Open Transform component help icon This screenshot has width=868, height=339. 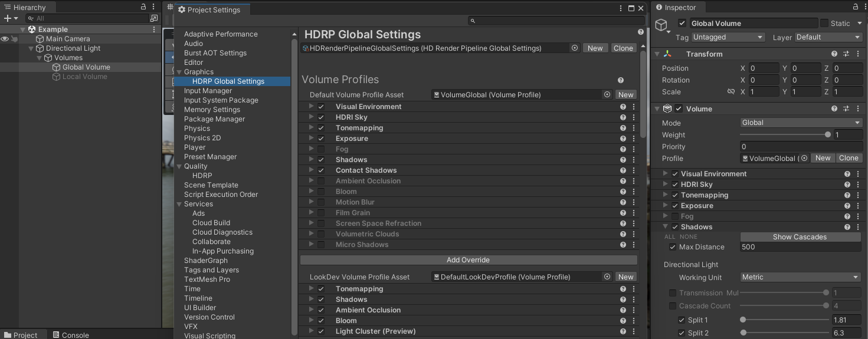point(834,54)
